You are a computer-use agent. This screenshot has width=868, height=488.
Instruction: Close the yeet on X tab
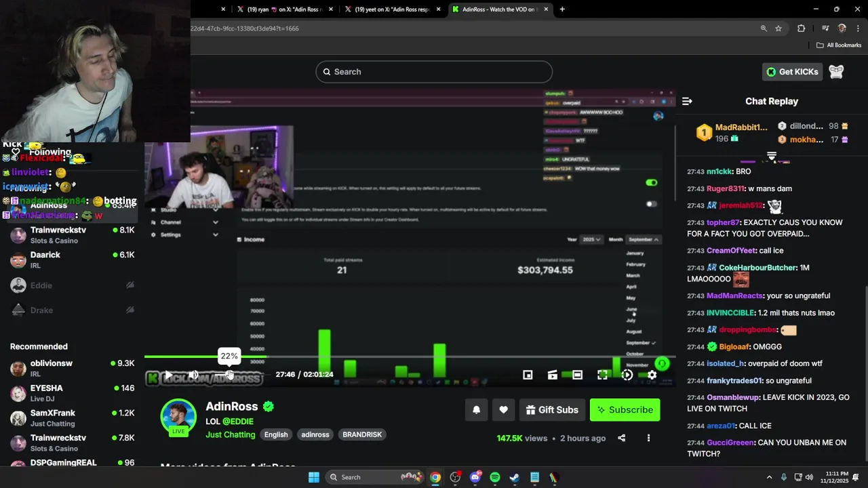pyautogui.click(x=439, y=9)
